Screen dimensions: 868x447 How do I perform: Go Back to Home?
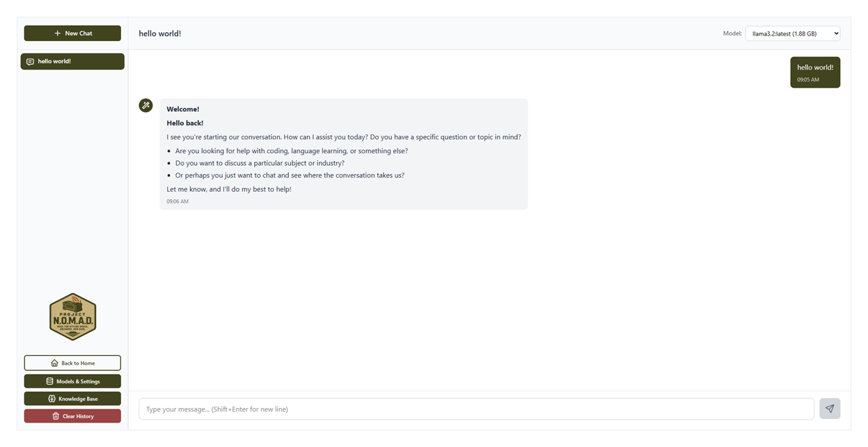(x=72, y=363)
